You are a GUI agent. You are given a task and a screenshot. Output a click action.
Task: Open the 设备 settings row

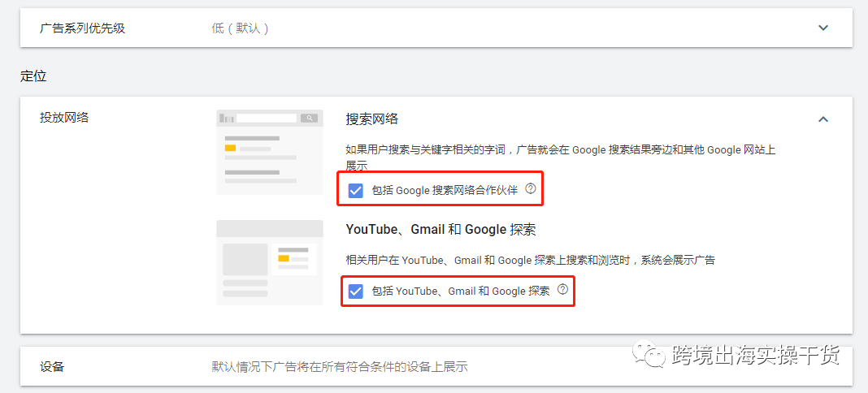pyautogui.click(x=436, y=366)
